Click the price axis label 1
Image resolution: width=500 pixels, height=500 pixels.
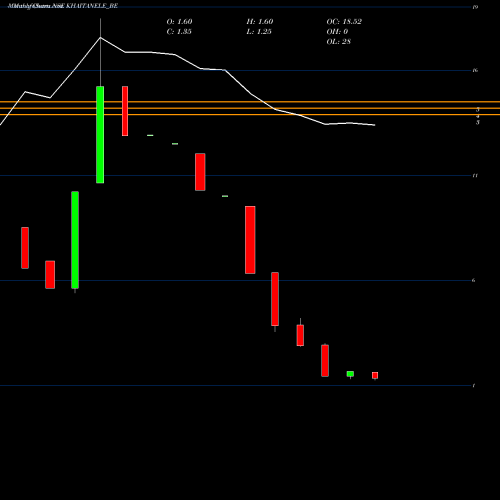(x=474, y=386)
